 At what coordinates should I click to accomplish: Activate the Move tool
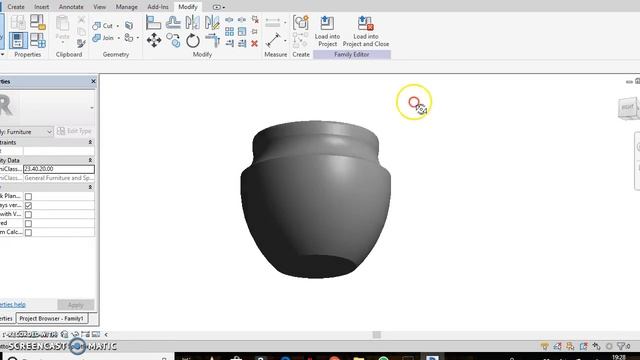pyautogui.click(x=153, y=40)
